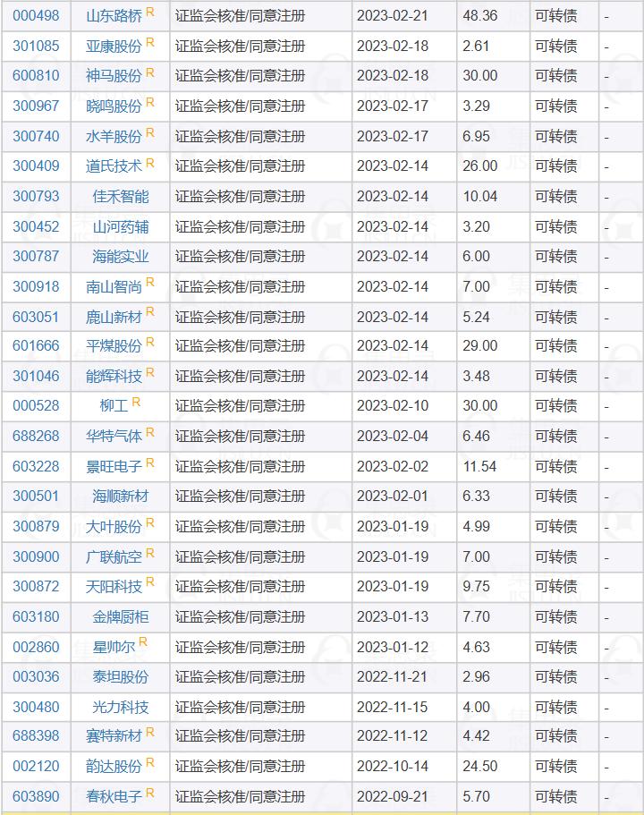
Task: Click the R icon beside 星帅尔
Action: coord(143,642)
